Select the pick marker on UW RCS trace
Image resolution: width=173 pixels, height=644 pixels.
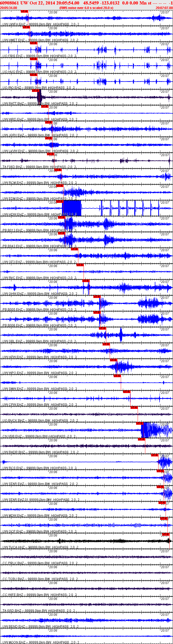click(x=155, y=455)
